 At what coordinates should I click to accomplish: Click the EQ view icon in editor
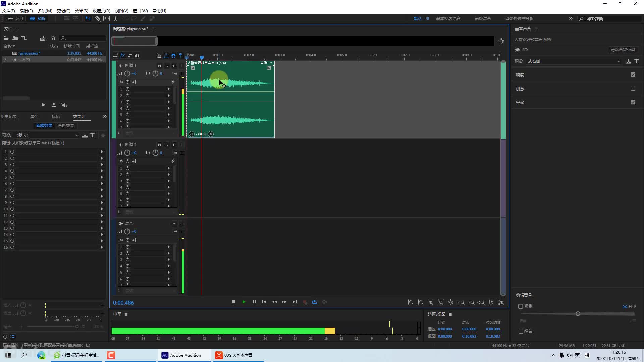137,55
